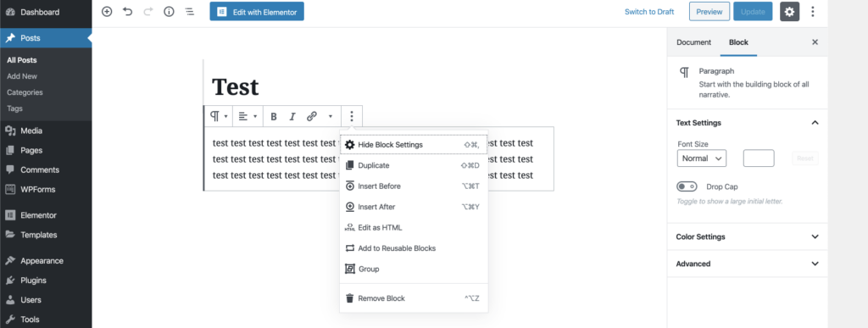Click Switch to Draft
The image size is (868, 328).
point(649,12)
